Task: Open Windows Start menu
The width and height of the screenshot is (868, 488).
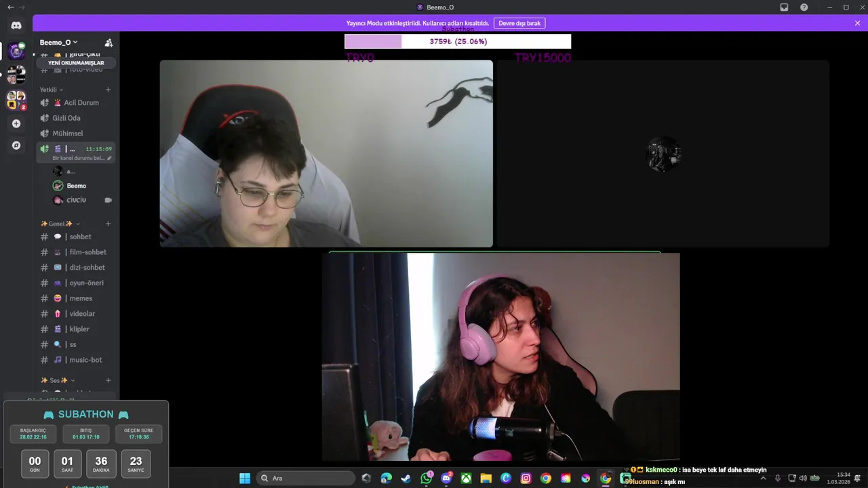Action: (x=245, y=479)
